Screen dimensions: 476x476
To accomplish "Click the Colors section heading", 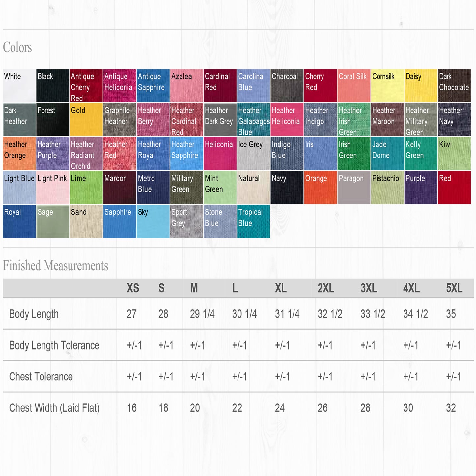I will tap(17, 47).
